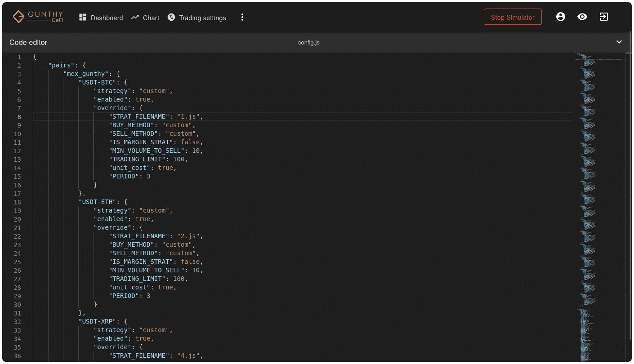Toggle the eye visibility icon

coord(582,17)
